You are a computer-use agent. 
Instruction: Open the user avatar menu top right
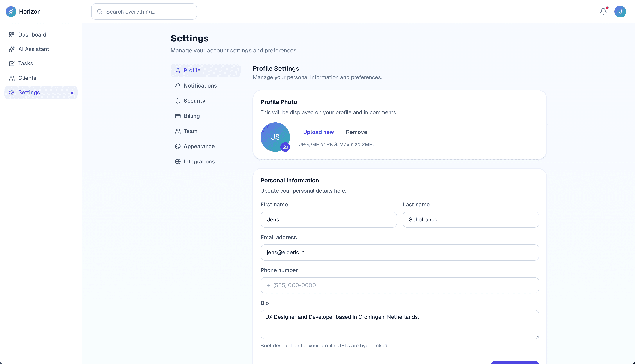[620, 12]
